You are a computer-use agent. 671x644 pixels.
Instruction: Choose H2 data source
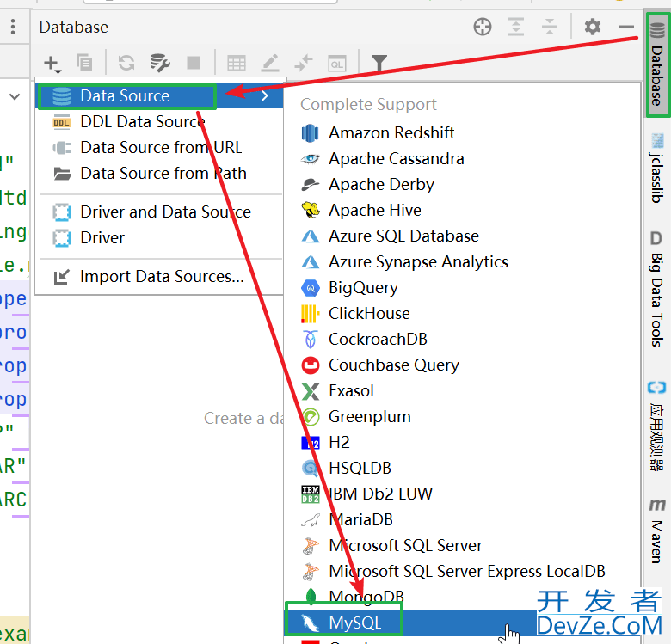(x=462, y=442)
